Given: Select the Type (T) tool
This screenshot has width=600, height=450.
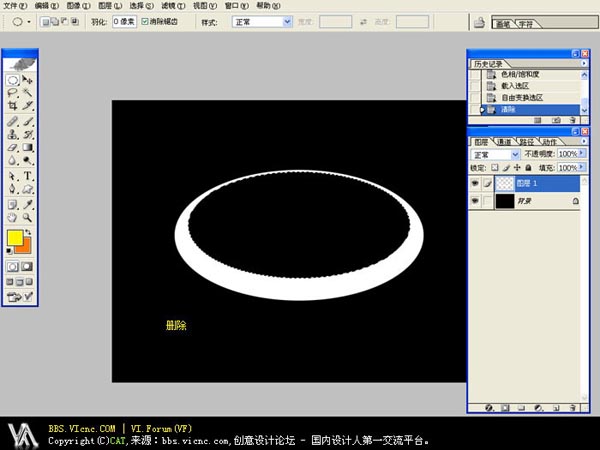Looking at the screenshot, I should coord(28,176).
